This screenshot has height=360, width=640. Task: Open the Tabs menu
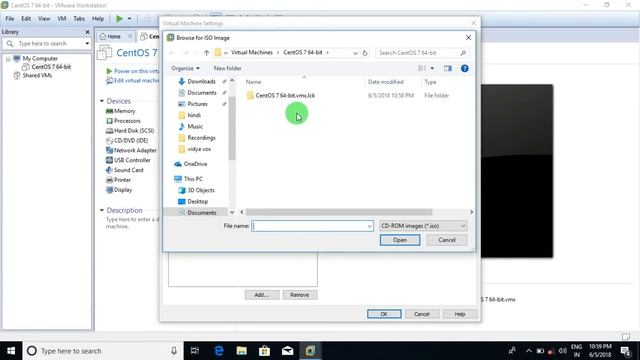click(x=79, y=19)
